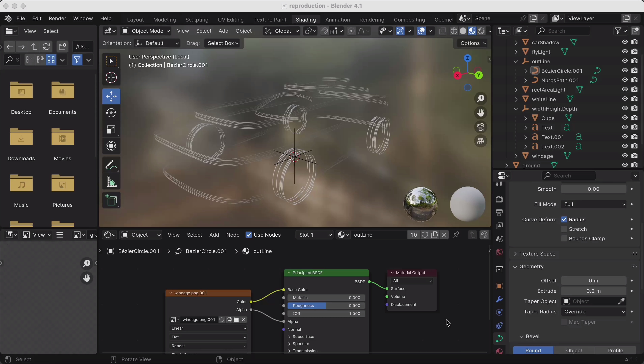Select the 3D Cursor tool
Viewport: 644px width, 364px height.
[x=111, y=78]
